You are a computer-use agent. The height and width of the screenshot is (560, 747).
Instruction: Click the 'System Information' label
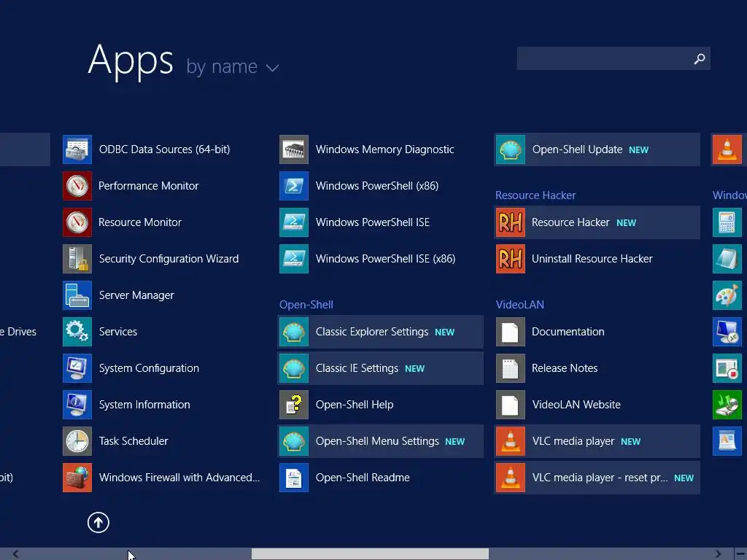(144, 405)
